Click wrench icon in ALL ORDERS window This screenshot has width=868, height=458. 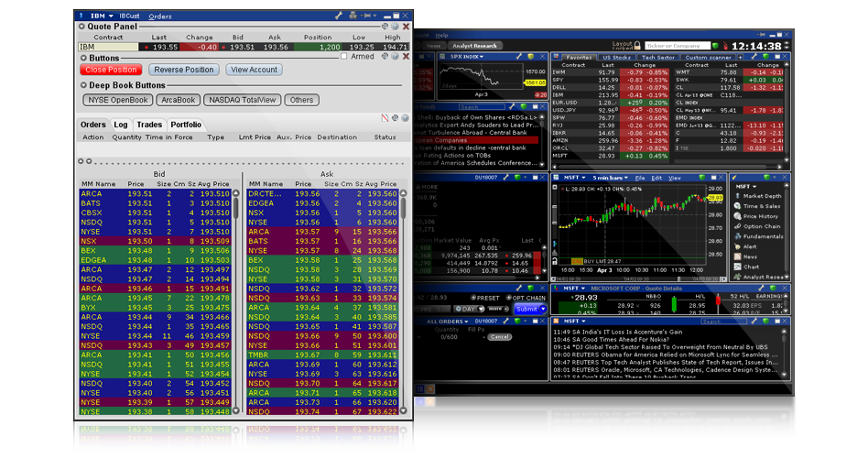coord(506,322)
